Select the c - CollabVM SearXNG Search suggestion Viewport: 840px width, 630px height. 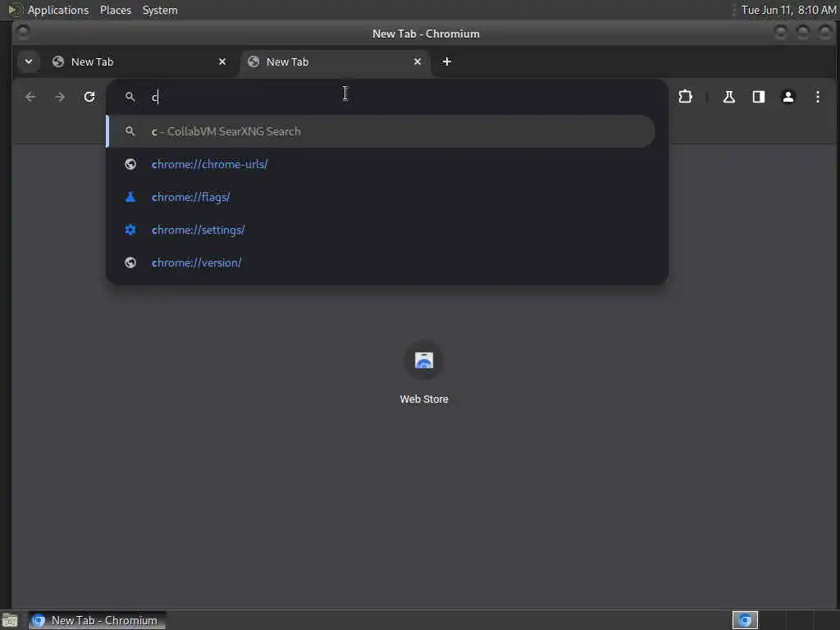coord(381,131)
